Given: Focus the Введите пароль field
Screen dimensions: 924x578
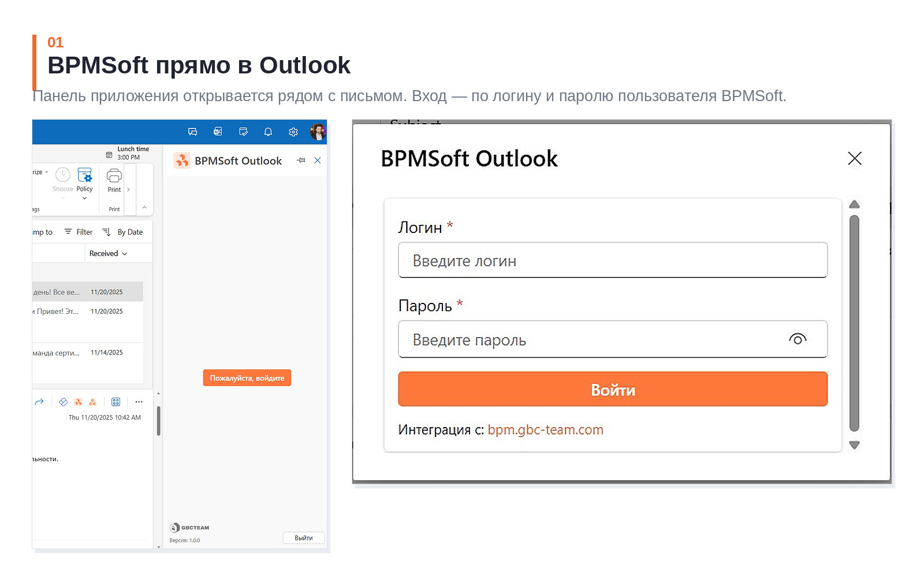Looking at the screenshot, I should [x=613, y=339].
